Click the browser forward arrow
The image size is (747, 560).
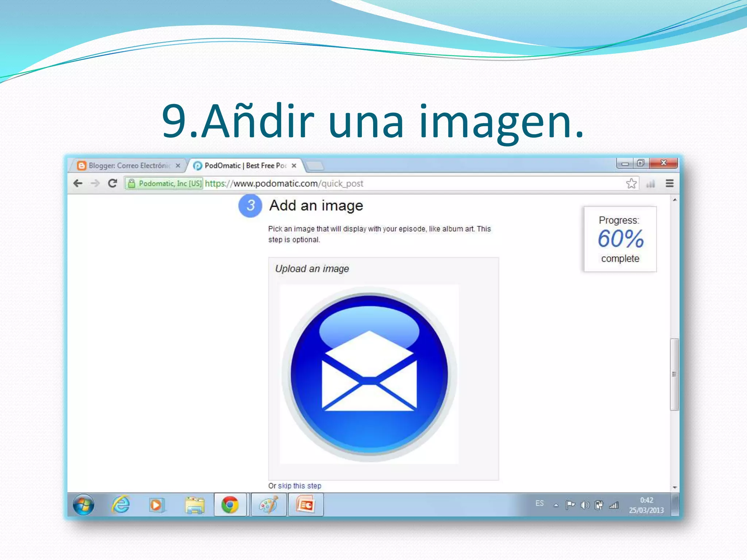click(95, 183)
